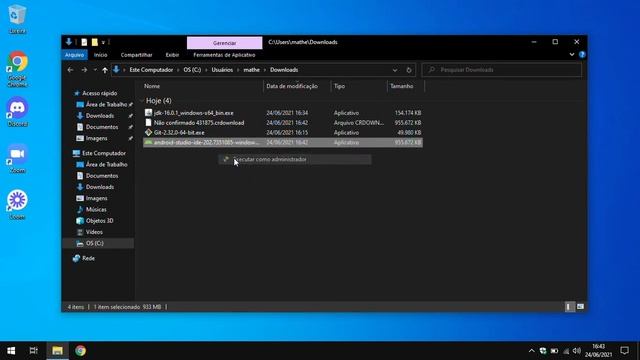Open pinned Área de Trabalho under Acesso rápido
640x360 pixels.
(x=106, y=104)
